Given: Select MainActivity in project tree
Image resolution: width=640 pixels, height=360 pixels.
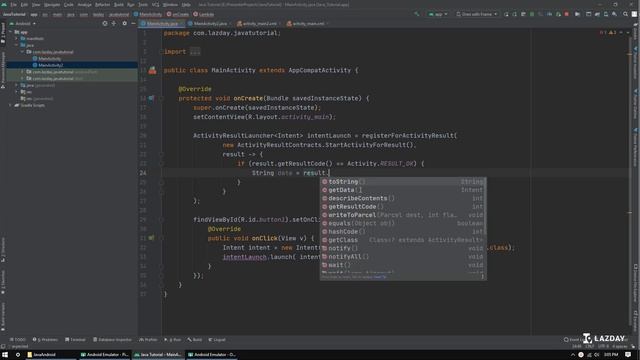Looking at the screenshot, I should 49,58.
